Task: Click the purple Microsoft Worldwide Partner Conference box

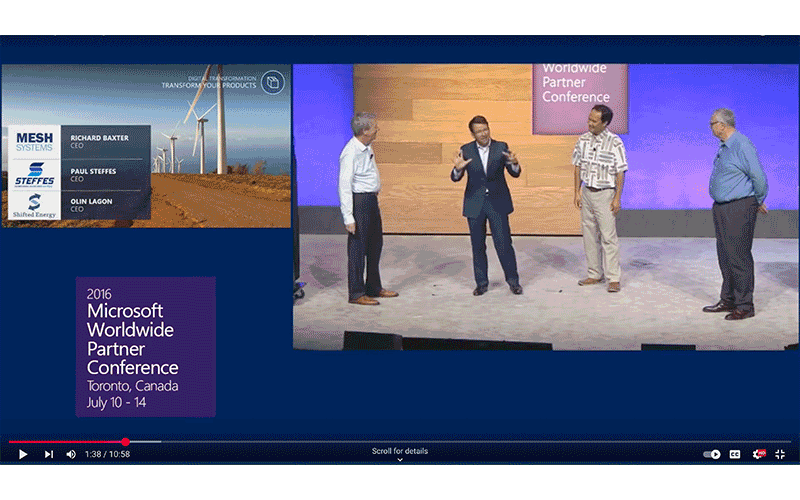Action: (145, 346)
